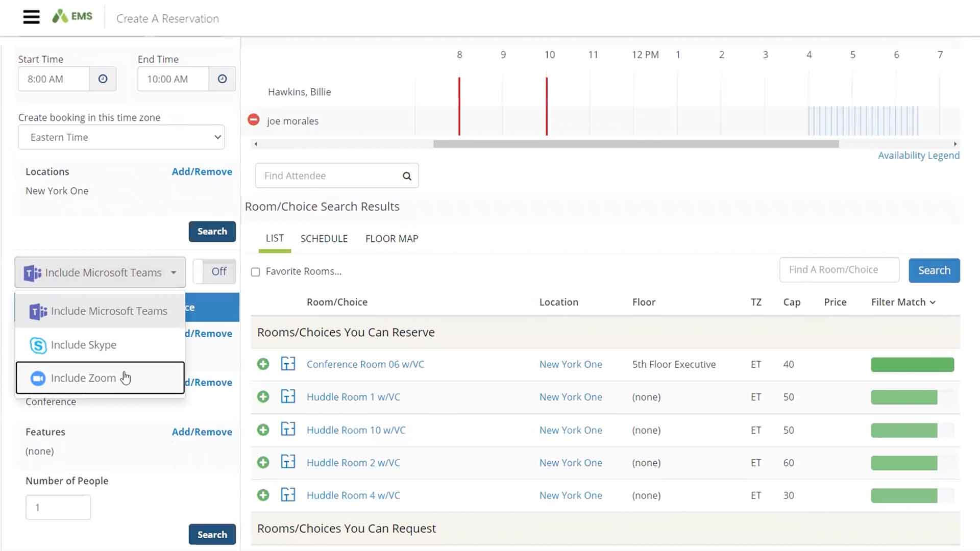980x551 pixels.
Task: Expand the Filter Match dropdown
Action: tap(902, 302)
